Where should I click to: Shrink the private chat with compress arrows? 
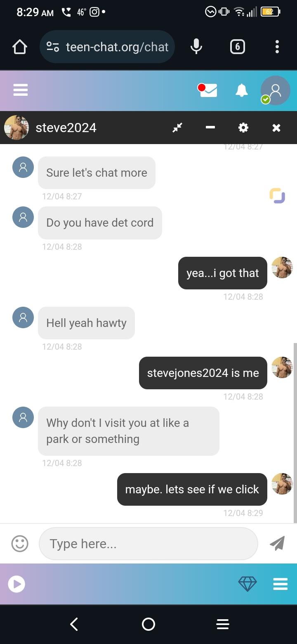(x=177, y=128)
